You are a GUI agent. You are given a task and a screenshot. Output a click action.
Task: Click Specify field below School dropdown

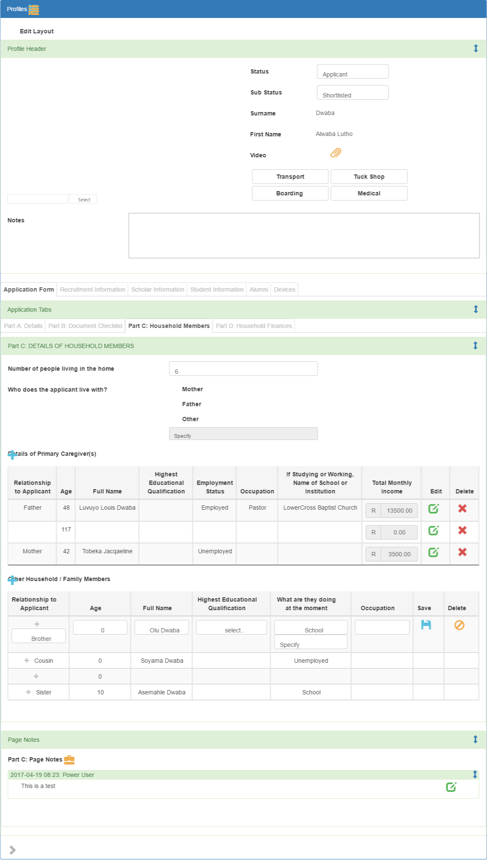(x=311, y=642)
